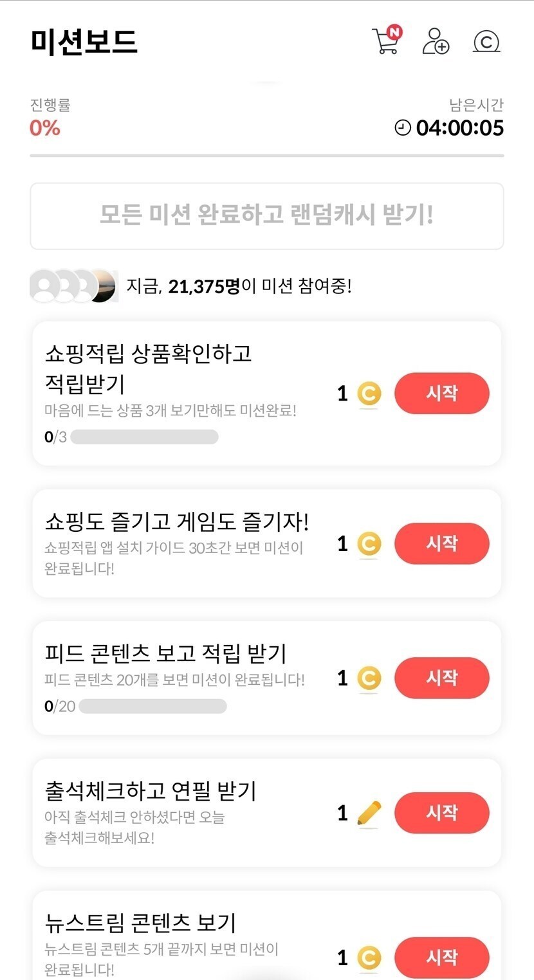Tap the pencil icon on attendance mission
Image resolution: width=534 pixels, height=980 pixels.
pos(369,813)
